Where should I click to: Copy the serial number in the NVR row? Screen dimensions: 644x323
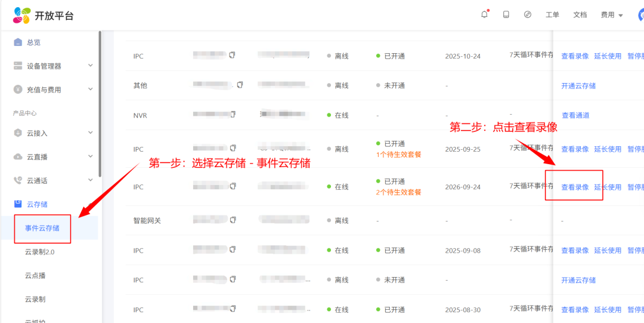click(233, 114)
